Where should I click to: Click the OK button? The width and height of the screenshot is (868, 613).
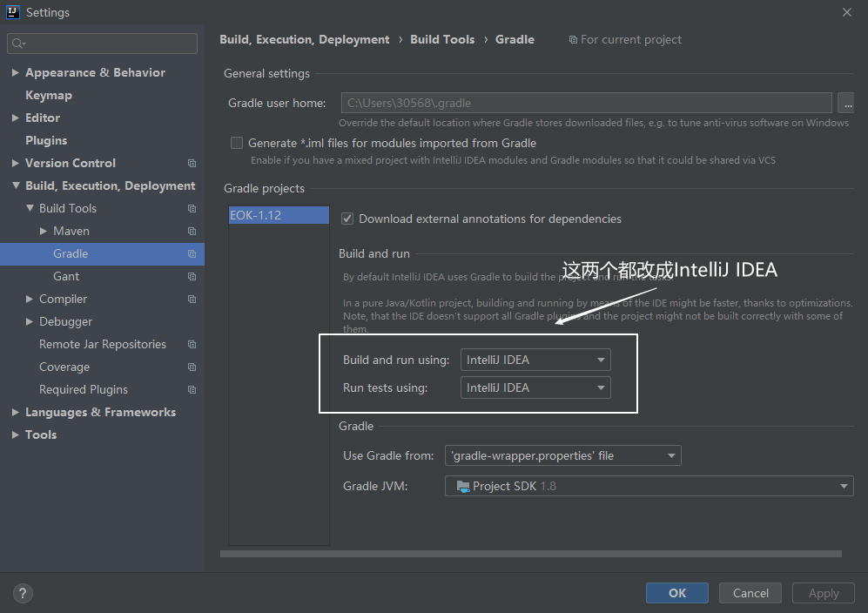point(677,593)
